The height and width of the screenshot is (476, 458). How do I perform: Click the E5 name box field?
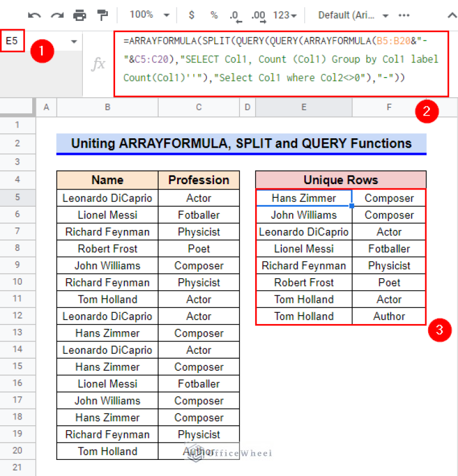[13, 42]
